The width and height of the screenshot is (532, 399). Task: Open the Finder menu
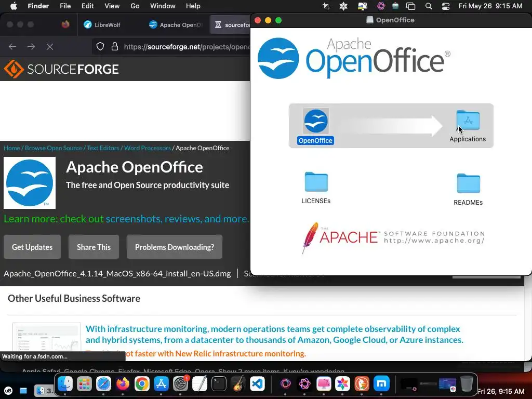pos(38,6)
